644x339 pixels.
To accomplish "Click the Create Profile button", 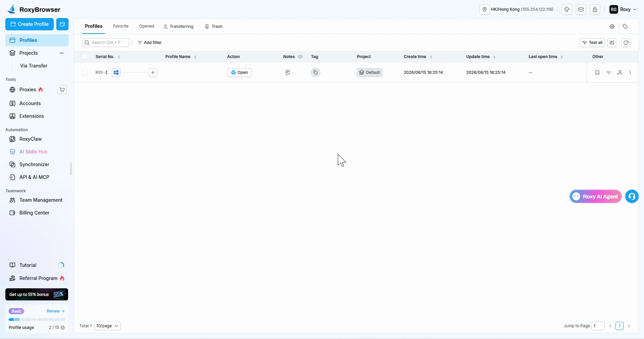I will point(30,24).
